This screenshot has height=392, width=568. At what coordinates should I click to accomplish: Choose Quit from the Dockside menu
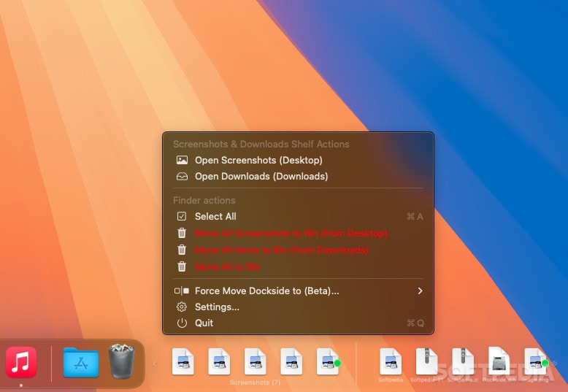click(x=298, y=323)
